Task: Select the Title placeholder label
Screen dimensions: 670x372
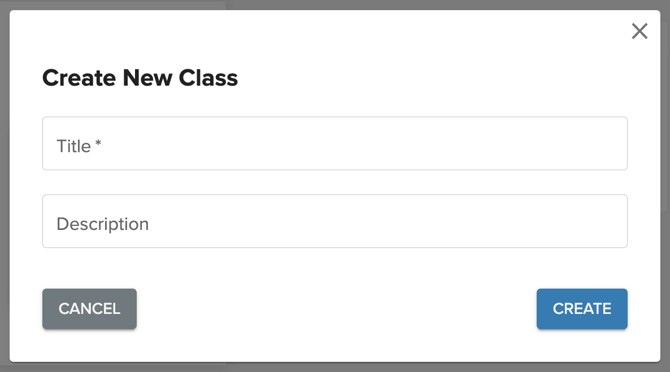Action: point(73,146)
